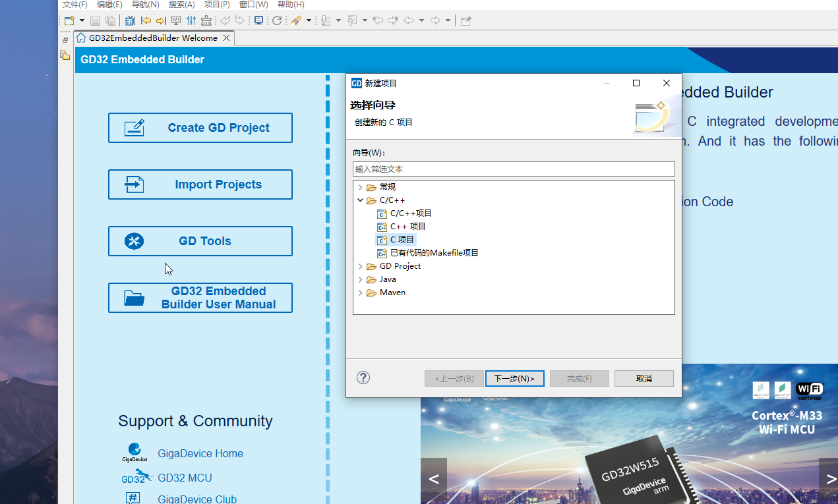Click the 取消 button in dialog
838x504 pixels.
pos(643,378)
